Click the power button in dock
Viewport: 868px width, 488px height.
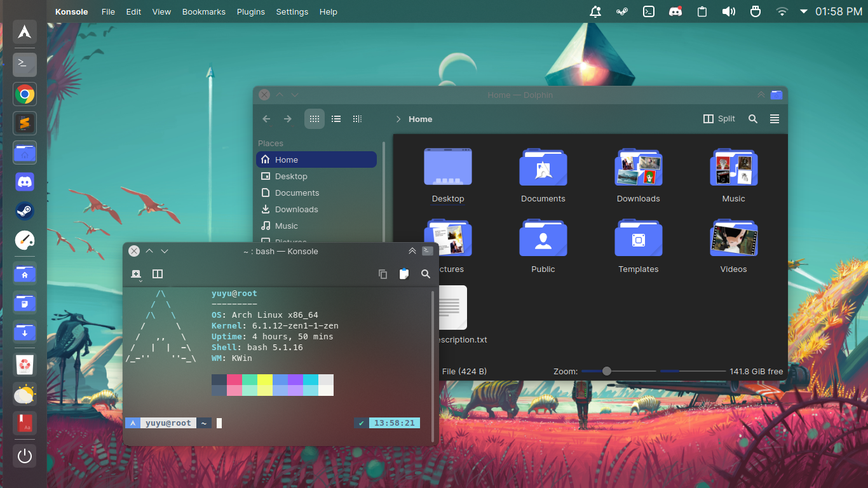25,456
